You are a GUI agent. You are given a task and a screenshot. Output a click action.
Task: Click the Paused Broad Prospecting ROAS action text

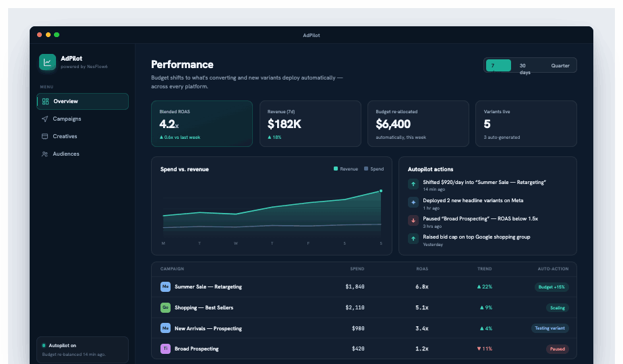tap(480, 219)
